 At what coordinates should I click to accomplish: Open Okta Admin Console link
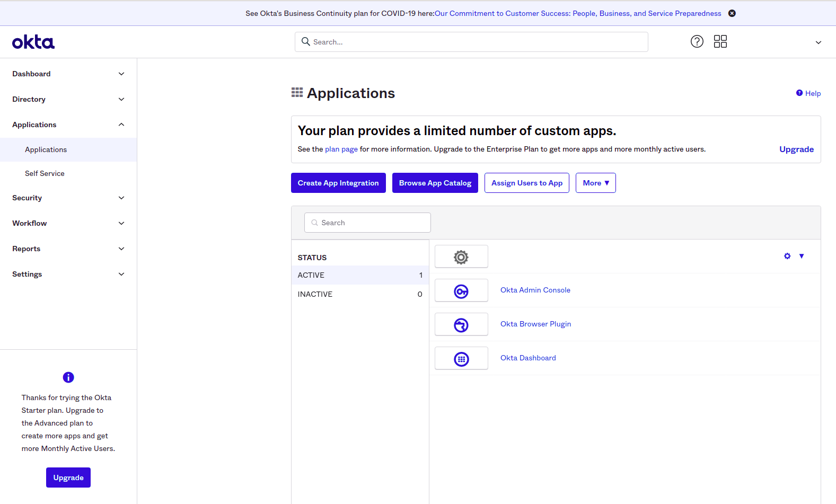[x=535, y=290]
